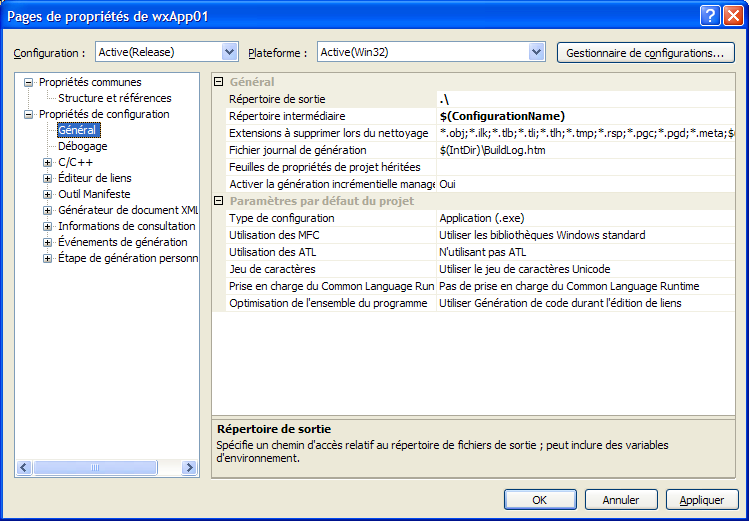Collapse the Général property section
This screenshot has width=749, height=521.
pos(219,82)
